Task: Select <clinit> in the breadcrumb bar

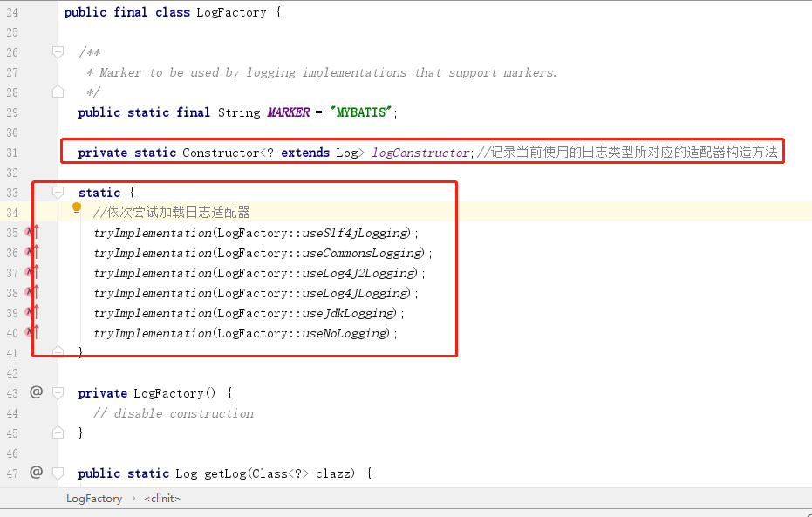Action: coord(162,499)
